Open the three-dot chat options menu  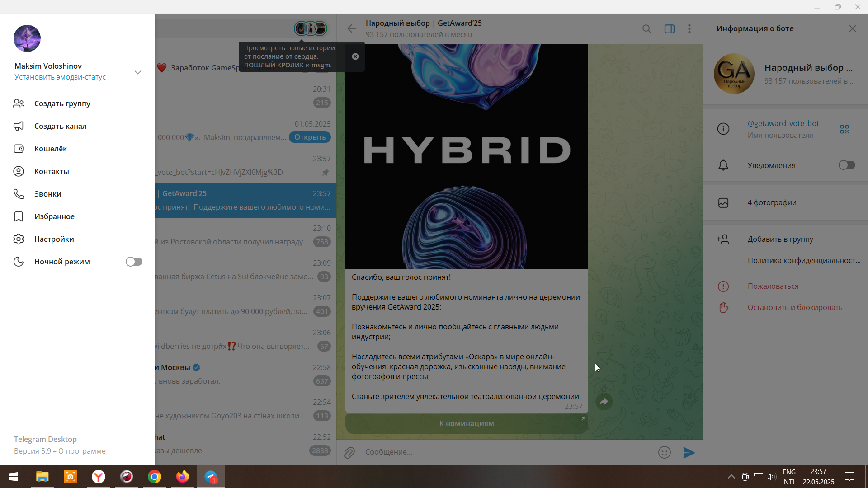689,29
